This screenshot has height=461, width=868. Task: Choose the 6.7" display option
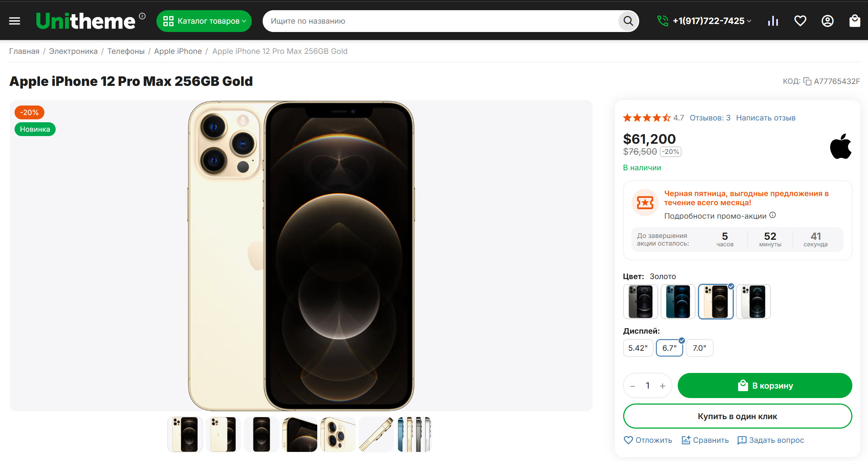click(669, 348)
